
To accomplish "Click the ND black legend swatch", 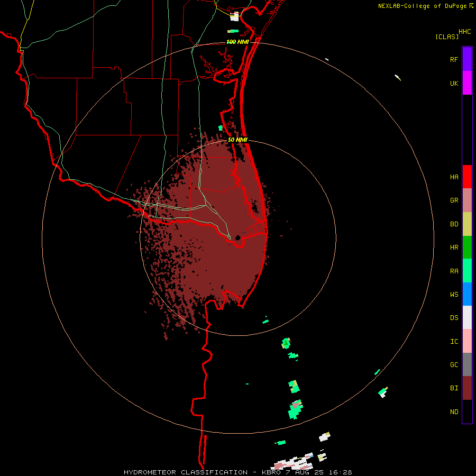I will pos(467,411).
